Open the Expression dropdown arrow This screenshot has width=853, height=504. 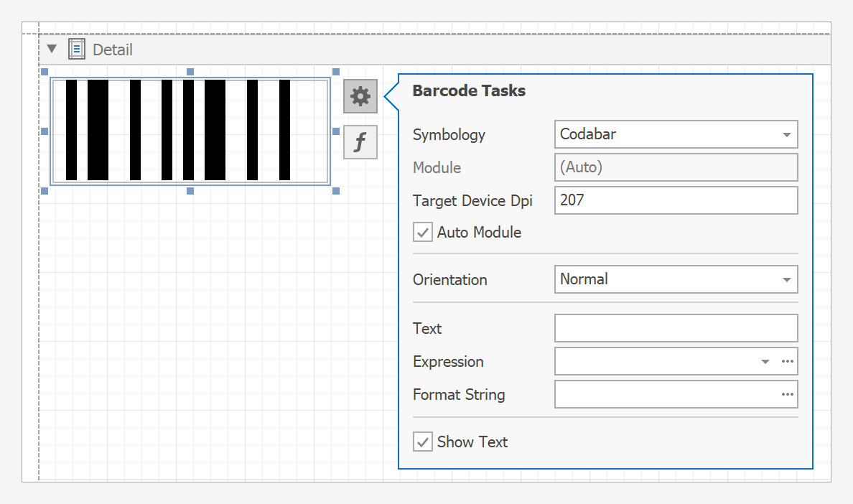(765, 362)
